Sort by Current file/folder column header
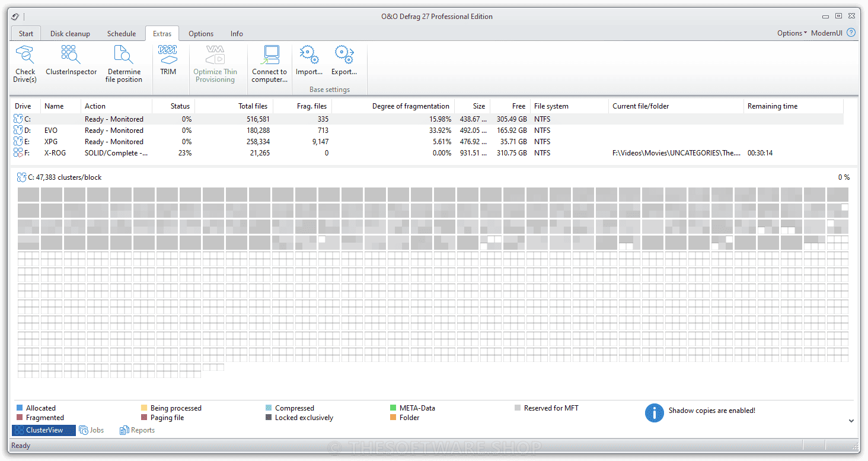 point(676,106)
